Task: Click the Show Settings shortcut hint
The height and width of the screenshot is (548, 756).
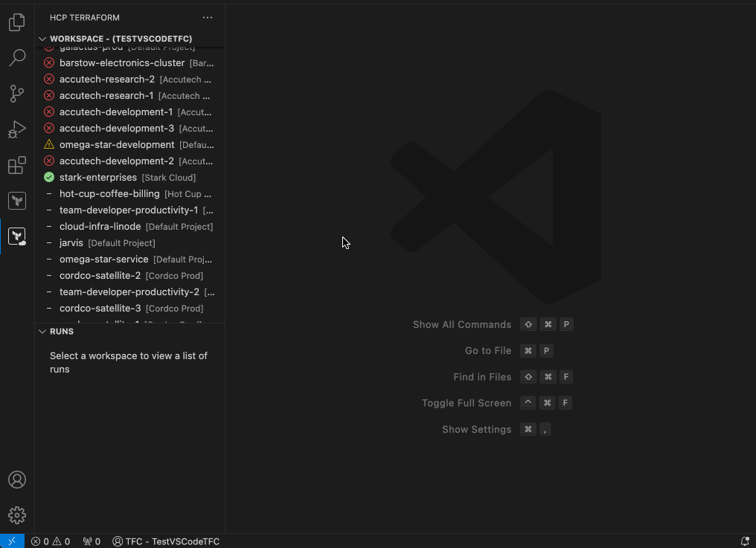Action: 496,430
